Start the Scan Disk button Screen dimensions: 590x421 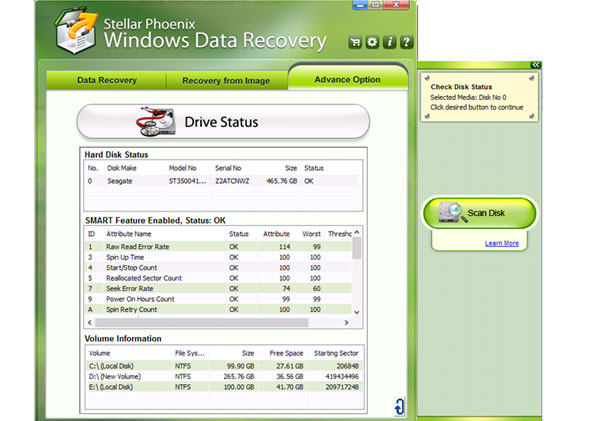point(480,213)
